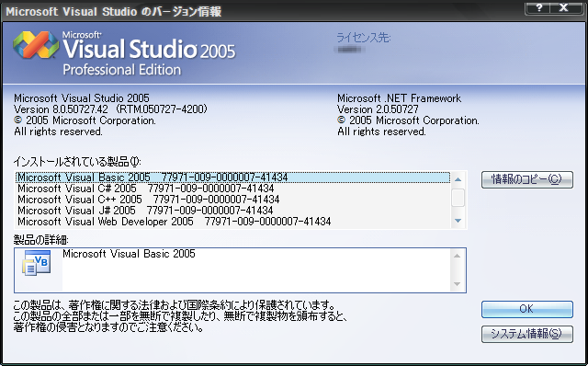The width and height of the screenshot is (588, 366).
Task: Click the OK button
Action: pos(526,309)
